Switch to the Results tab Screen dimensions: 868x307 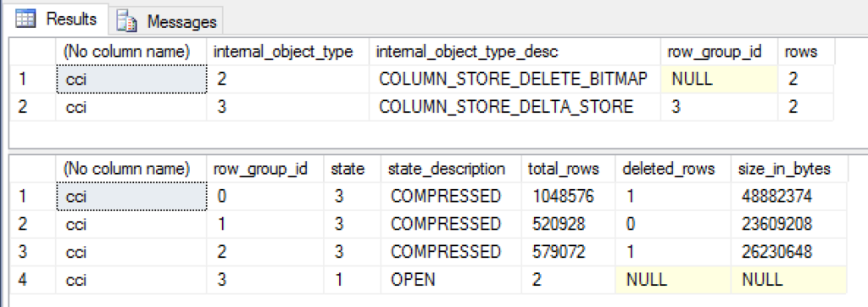56,20
